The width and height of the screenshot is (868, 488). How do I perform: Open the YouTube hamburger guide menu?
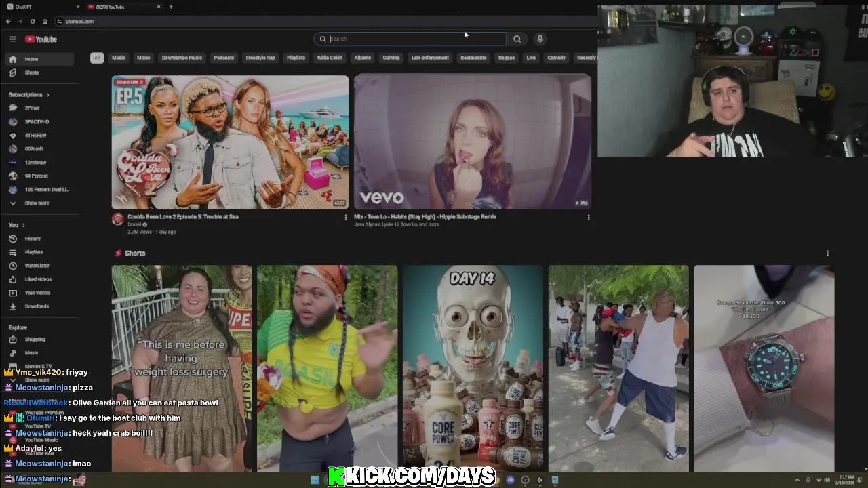(12, 39)
